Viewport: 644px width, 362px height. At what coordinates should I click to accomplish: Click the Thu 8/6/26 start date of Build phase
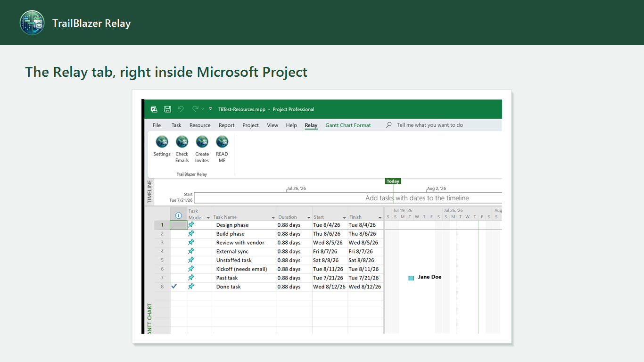tap(330, 233)
